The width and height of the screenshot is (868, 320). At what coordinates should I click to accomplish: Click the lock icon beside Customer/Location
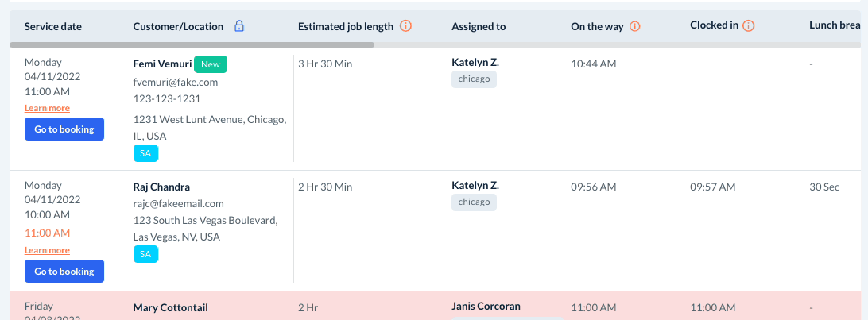(x=239, y=26)
